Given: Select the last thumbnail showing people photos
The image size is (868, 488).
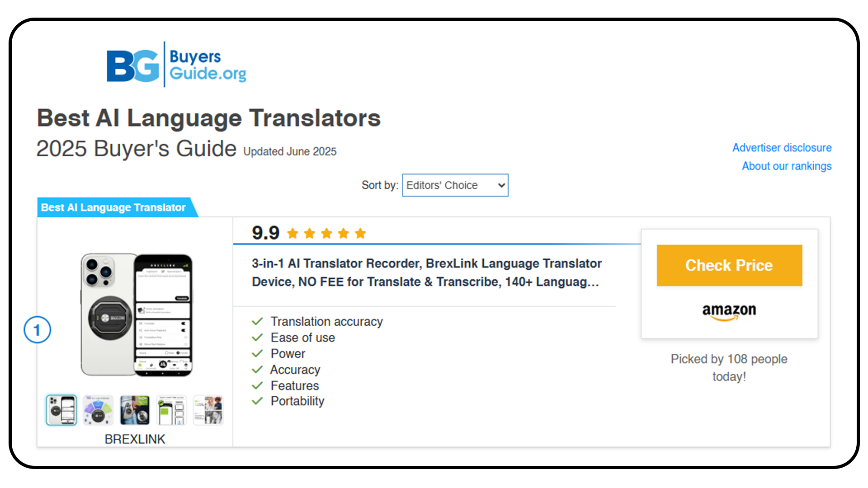Looking at the screenshot, I should [x=208, y=410].
